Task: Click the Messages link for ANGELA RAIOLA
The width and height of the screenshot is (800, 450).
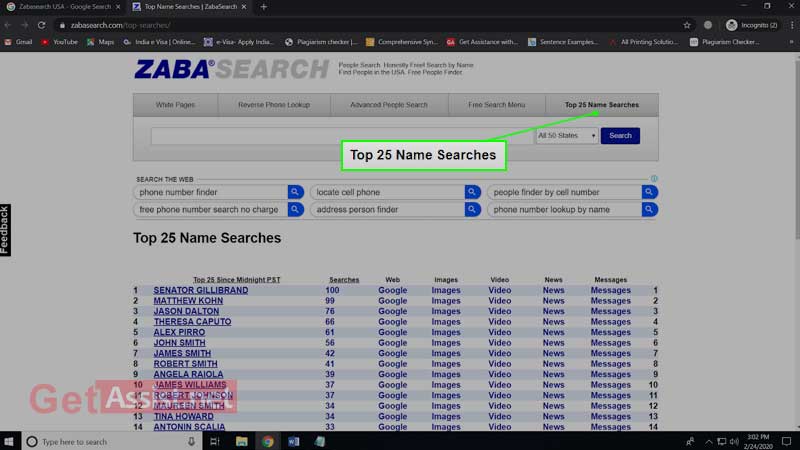Action: coord(611,374)
